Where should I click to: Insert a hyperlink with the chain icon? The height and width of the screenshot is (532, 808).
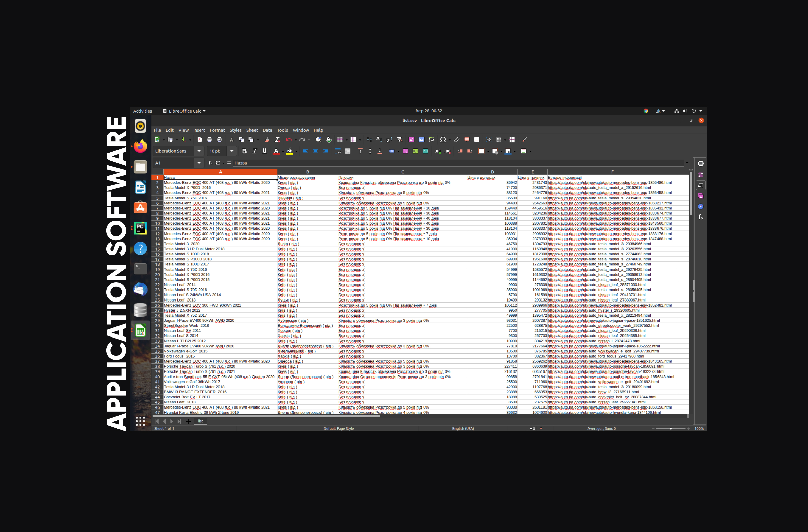point(457,139)
